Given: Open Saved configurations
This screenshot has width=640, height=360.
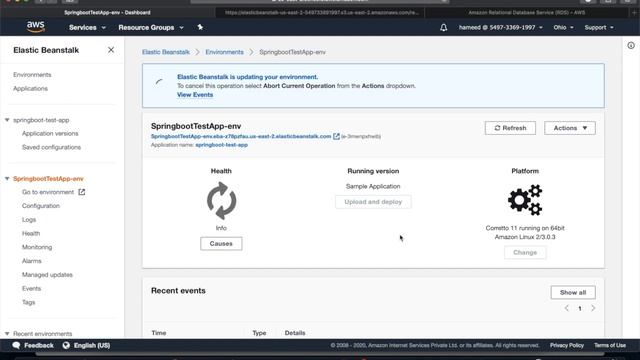Looking at the screenshot, I should 51,147.
